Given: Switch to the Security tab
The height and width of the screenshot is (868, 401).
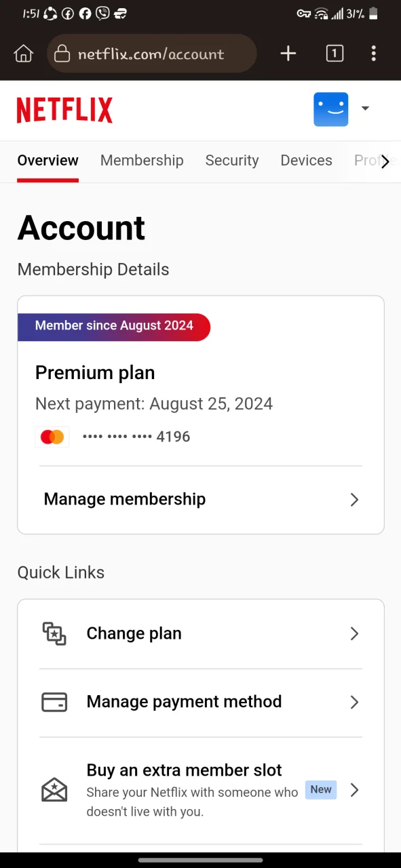Looking at the screenshot, I should click(x=232, y=161).
